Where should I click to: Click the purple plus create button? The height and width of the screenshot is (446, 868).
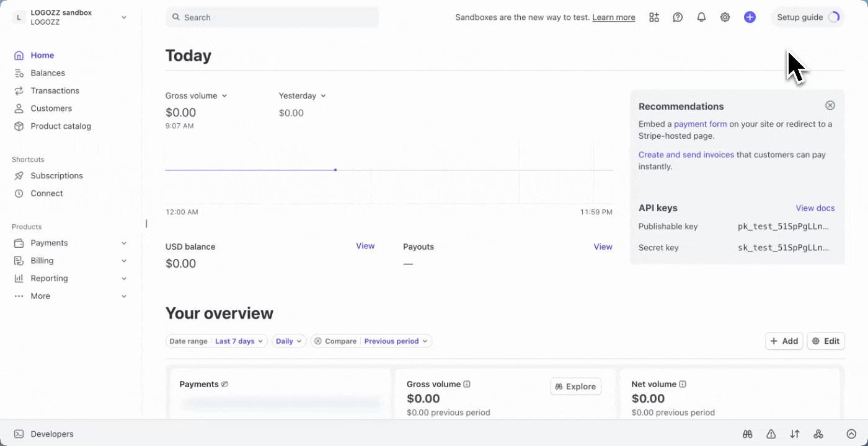pyautogui.click(x=750, y=17)
